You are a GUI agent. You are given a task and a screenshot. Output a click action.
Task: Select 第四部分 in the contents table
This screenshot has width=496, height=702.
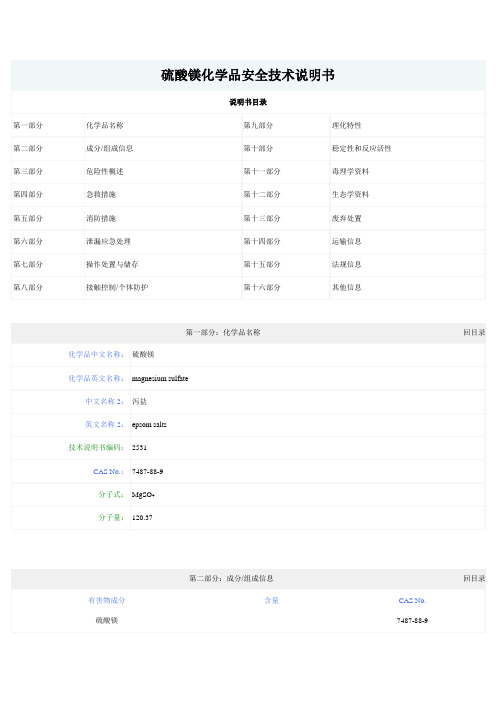pos(28,194)
